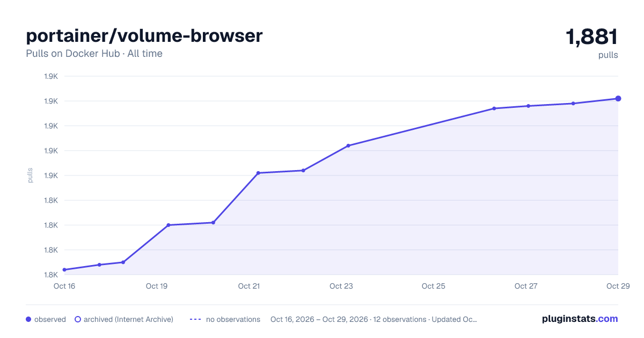Click the observed legend dot icon
The image size is (644, 338).
click(28, 319)
